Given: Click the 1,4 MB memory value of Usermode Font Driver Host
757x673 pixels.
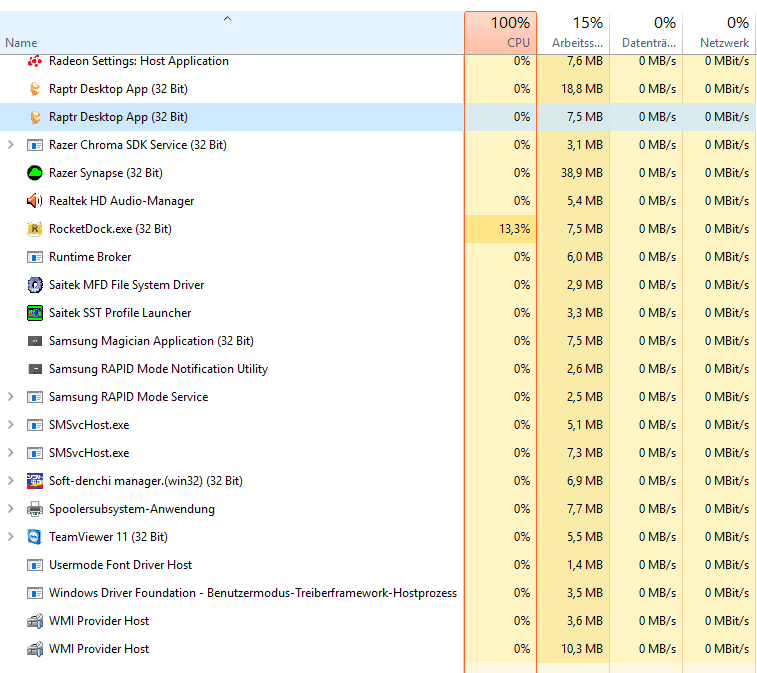Looking at the screenshot, I should pos(585,565).
